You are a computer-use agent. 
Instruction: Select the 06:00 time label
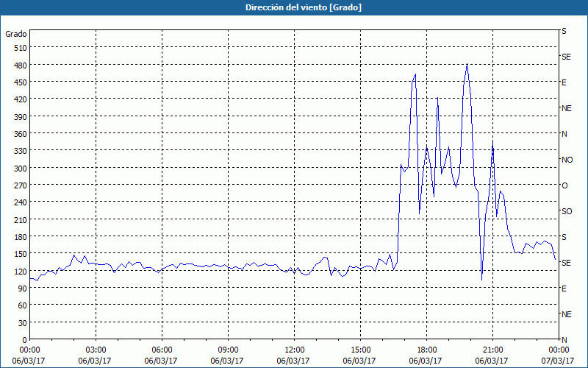point(162,350)
